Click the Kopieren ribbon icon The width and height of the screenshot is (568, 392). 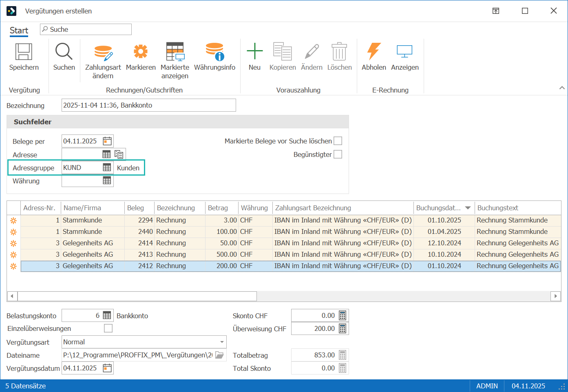click(x=283, y=51)
